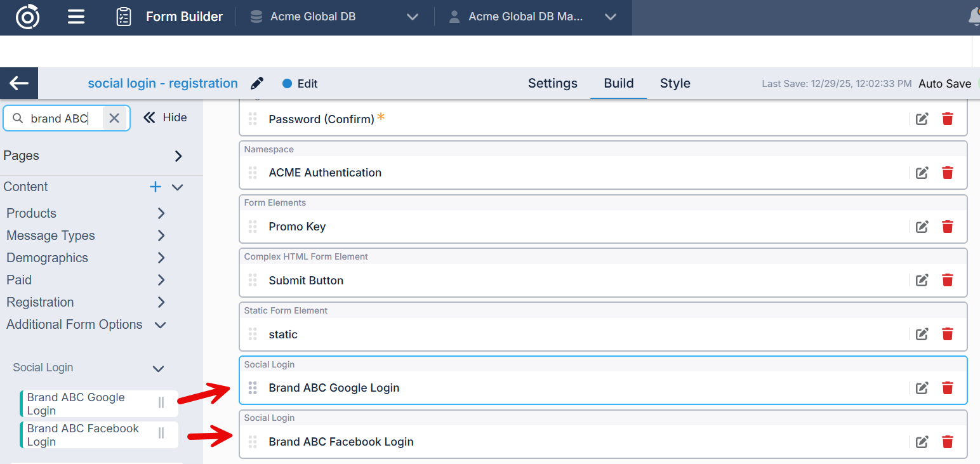Image resolution: width=980 pixels, height=464 pixels.
Task: Switch to the Style tab
Action: click(675, 83)
